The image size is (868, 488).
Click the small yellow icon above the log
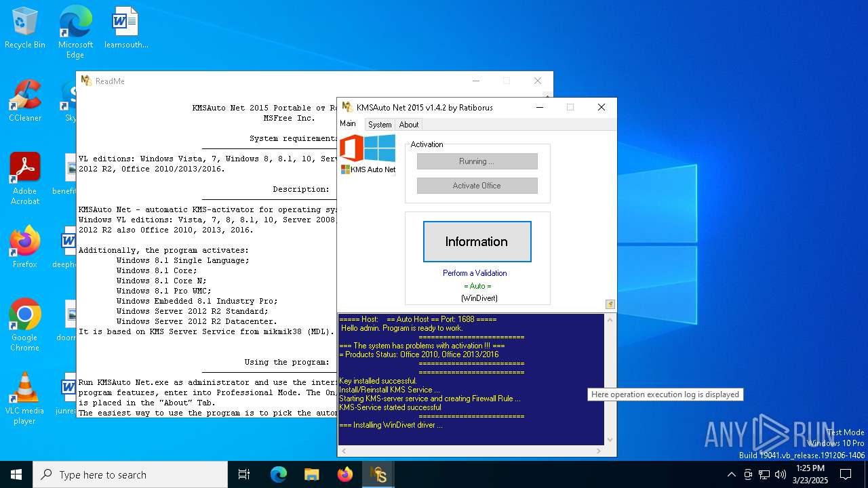click(x=610, y=304)
